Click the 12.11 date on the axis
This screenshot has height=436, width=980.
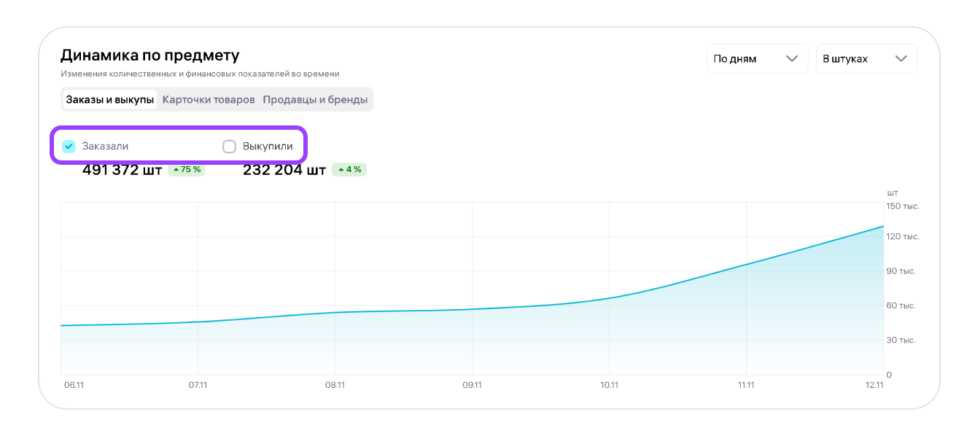874,385
